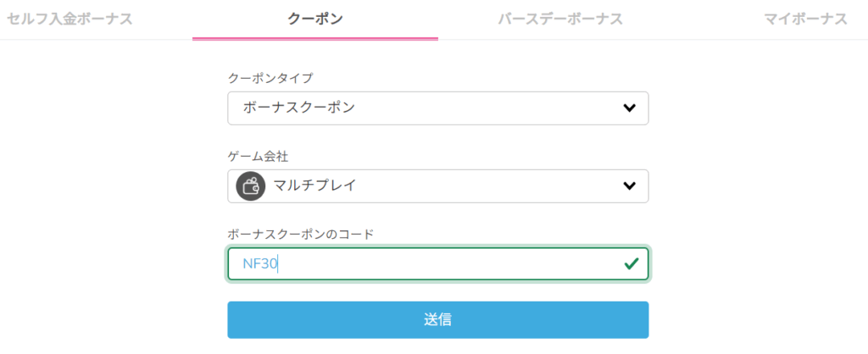Click the chevron arrow of クーポンタイプ dropdown
The image size is (868, 354).
click(x=629, y=108)
